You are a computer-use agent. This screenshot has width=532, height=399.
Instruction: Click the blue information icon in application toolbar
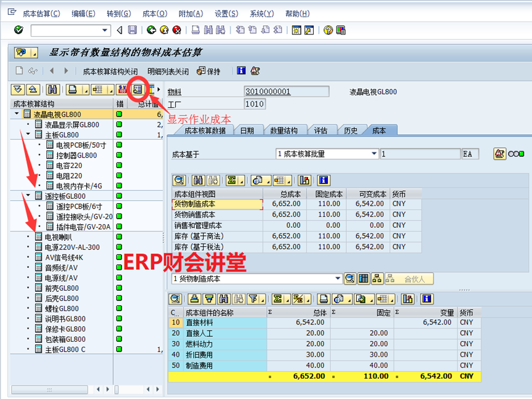coord(241,71)
